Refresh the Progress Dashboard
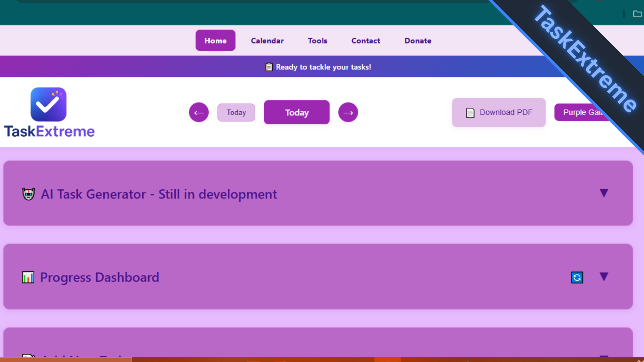Screen dimensions: 644x362 tap(577, 278)
